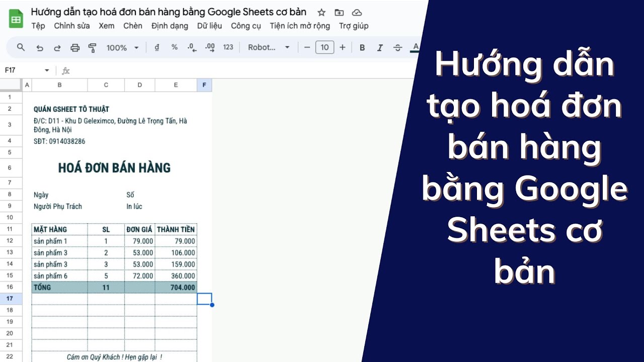Open the Tiện ích mở rộng menu
The width and height of the screenshot is (644, 362).
(300, 26)
